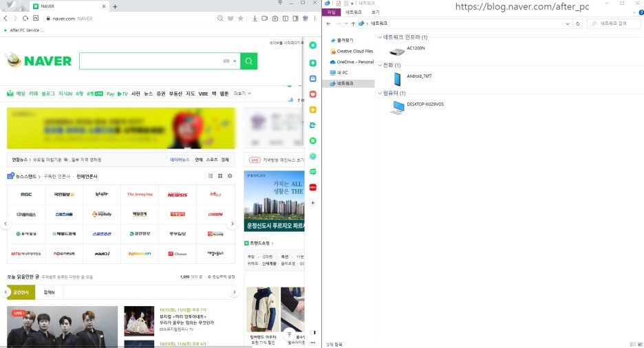
Task: Open the 네트워크 ribbon tab in Explorer
Action: click(x=354, y=12)
